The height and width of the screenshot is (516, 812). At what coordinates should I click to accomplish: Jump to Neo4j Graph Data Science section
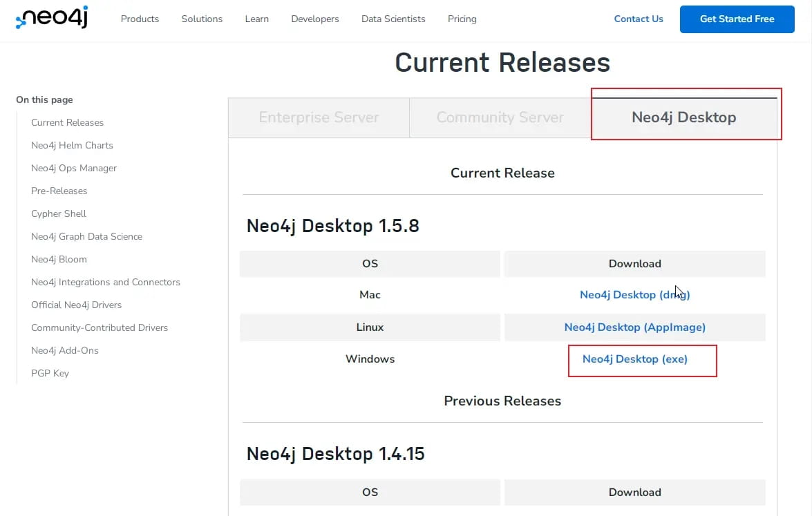(x=86, y=236)
